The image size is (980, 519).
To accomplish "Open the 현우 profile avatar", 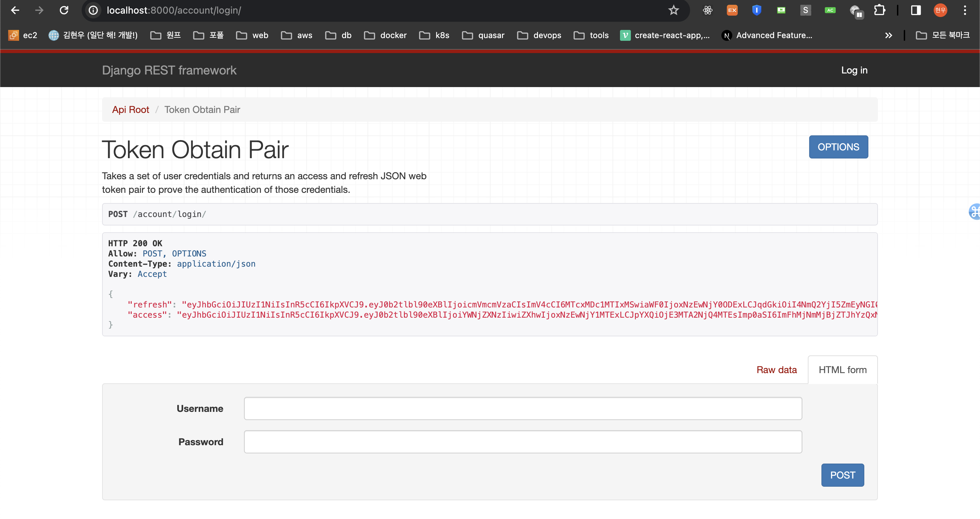I will (940, 10).
